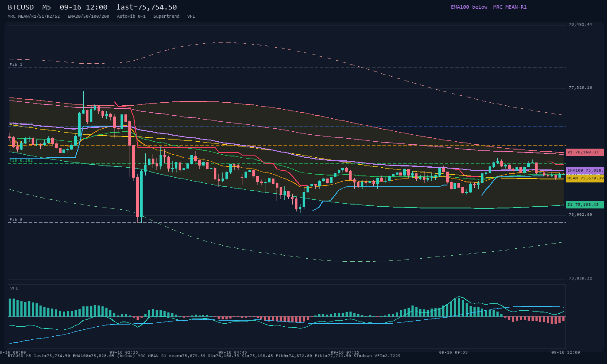
Task: Click the 77,329.16 price axis label
Action: 580,88
